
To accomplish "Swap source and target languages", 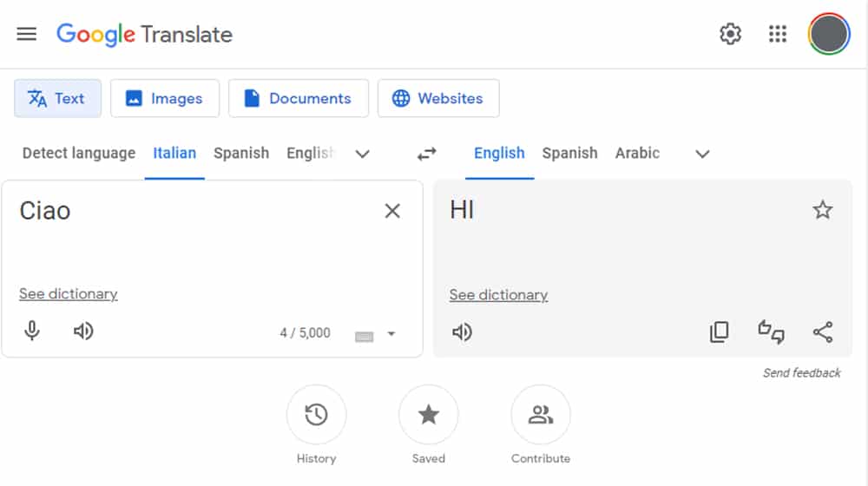I will click(x=427, y=154).
